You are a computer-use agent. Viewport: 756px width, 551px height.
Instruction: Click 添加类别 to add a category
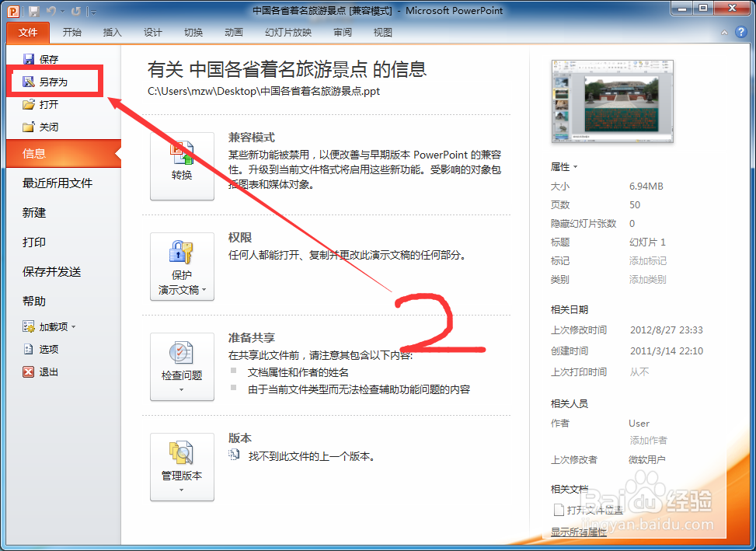[x=647, y=280]
